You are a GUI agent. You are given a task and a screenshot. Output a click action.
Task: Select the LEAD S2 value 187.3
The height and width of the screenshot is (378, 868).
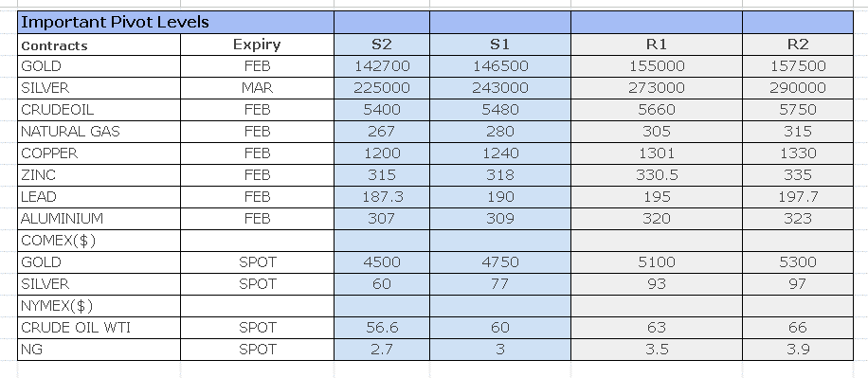pyautogui.click(x=382, y=197)
